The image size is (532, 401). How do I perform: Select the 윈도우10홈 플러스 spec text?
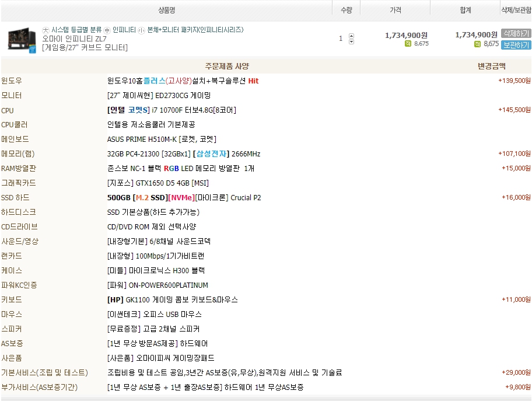183,81
